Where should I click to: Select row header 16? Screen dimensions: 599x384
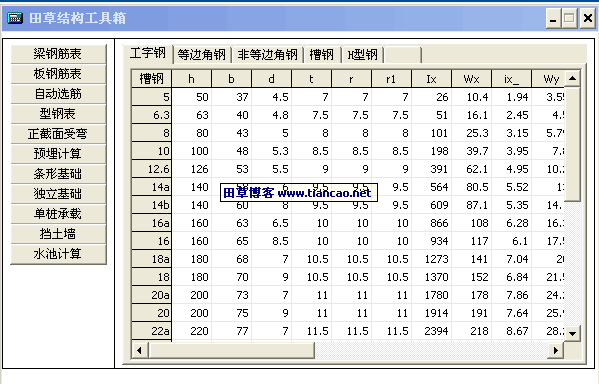[x=152, y=241]
